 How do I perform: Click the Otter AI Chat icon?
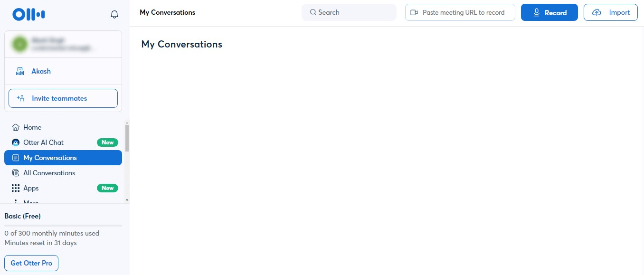coord(16,142)
